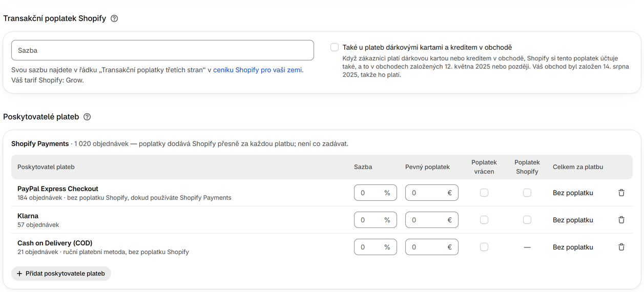The height and width of the screenshot is (292, 644).
Task: Edit Klarna percentage rate field
Action: tap(376, 220)
